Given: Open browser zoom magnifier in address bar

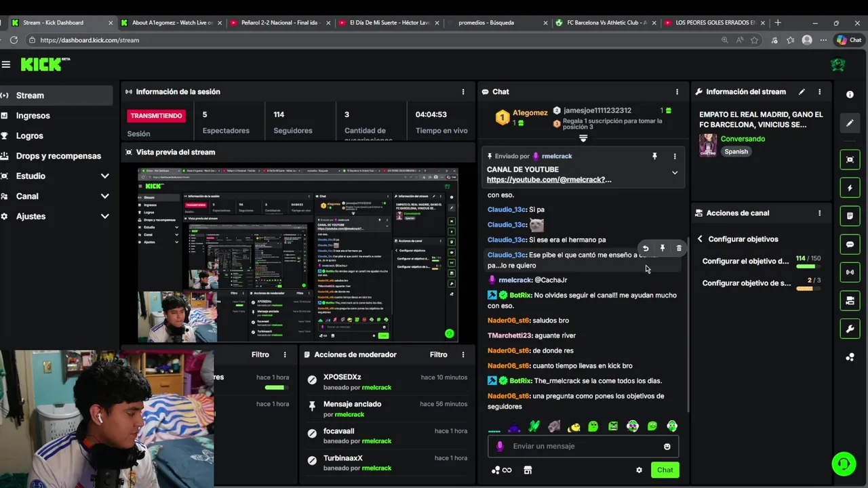Looking at the screenshot, I should [724, 40].
